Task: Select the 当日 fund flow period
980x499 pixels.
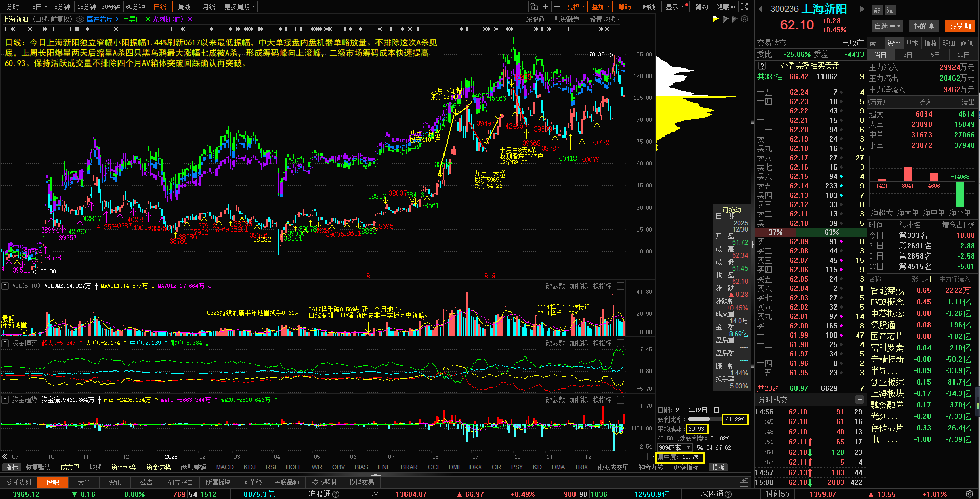Action: [880, 55]
